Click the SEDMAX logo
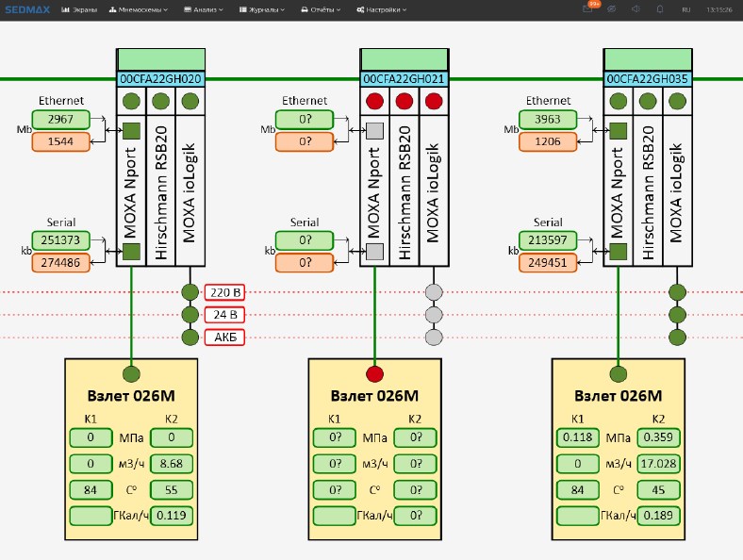Viewport: 743px width, 560px height. click(25, 9)
